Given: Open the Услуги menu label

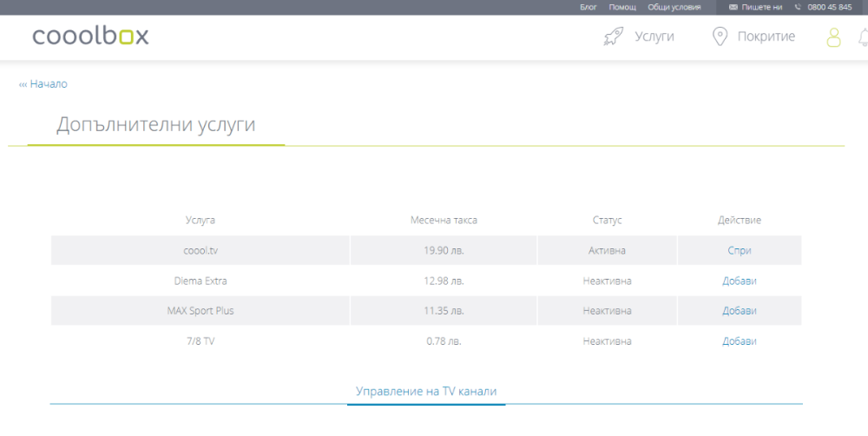Looking at the screenshot, I should [654, 36].
